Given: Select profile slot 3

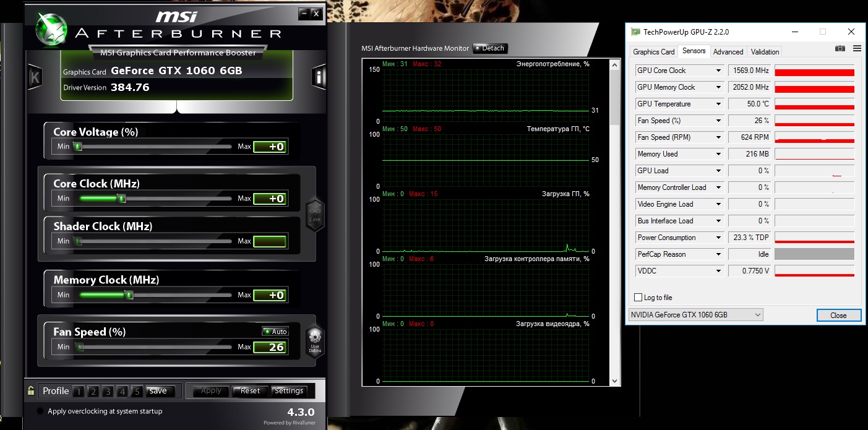Looking at the screenshot, I should 108,391.
